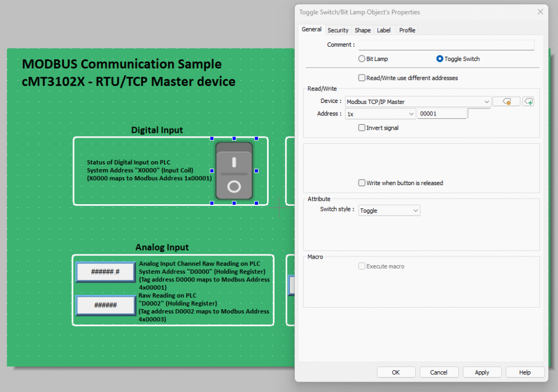Open the Security tab

(x=338, y=30)
